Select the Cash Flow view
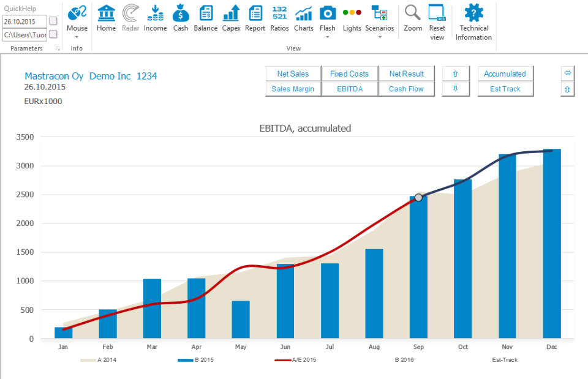Image resolution: width=588 pixels, height=379 pixels. 407,89
